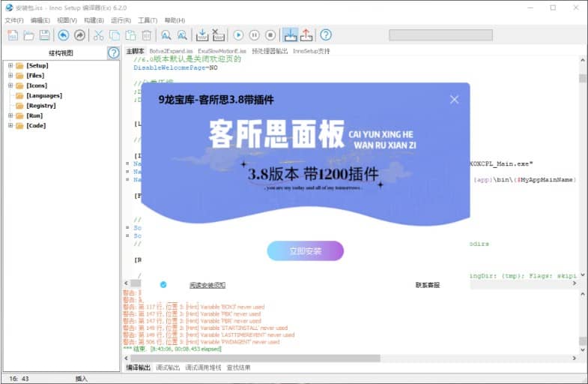Open the 帮助(H) menu
The width and height of the screenshot is (588, 384).
[175, 20]
